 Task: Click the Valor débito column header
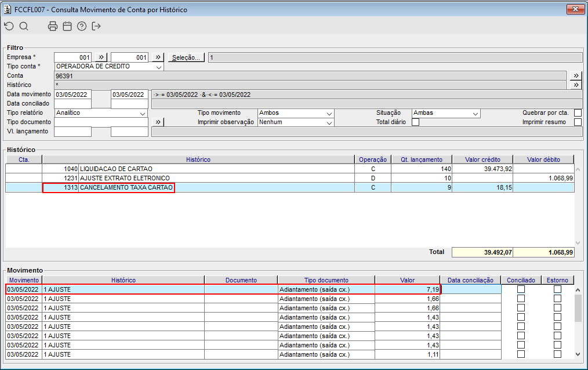tap(543, 159)
